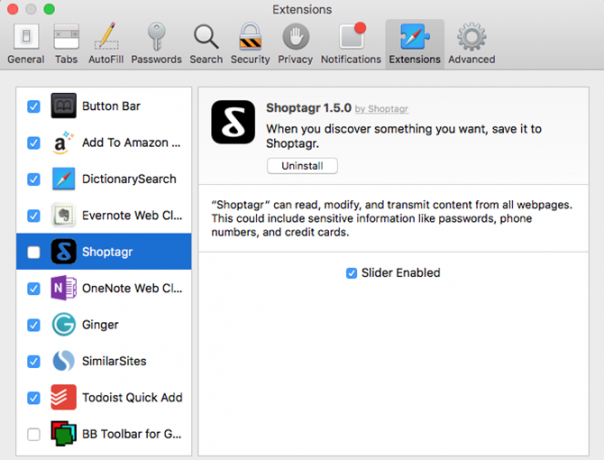
Task: Open the Notifications icon with red badge
Action: 352,36
